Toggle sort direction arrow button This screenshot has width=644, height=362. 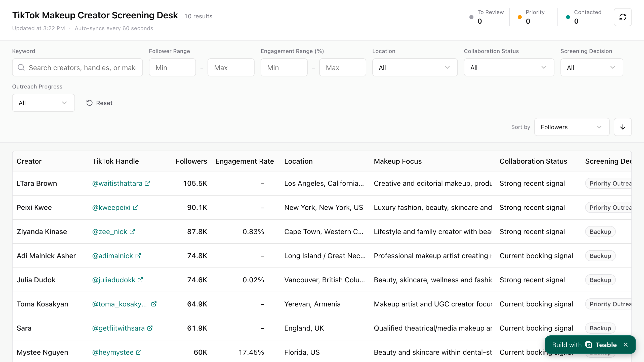pos(623,127)
